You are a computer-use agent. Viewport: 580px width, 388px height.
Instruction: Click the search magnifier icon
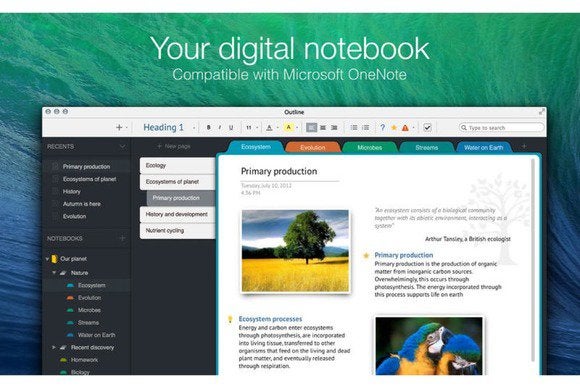coord(463,128)
